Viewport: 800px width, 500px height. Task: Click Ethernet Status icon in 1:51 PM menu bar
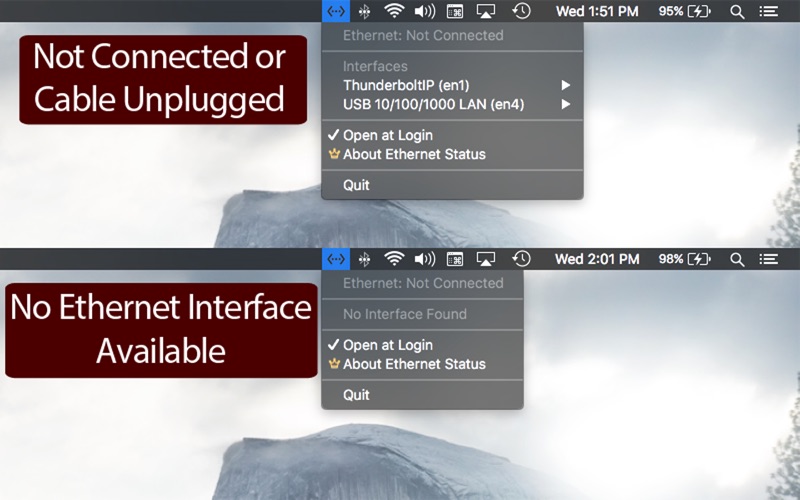coord(336,11)
